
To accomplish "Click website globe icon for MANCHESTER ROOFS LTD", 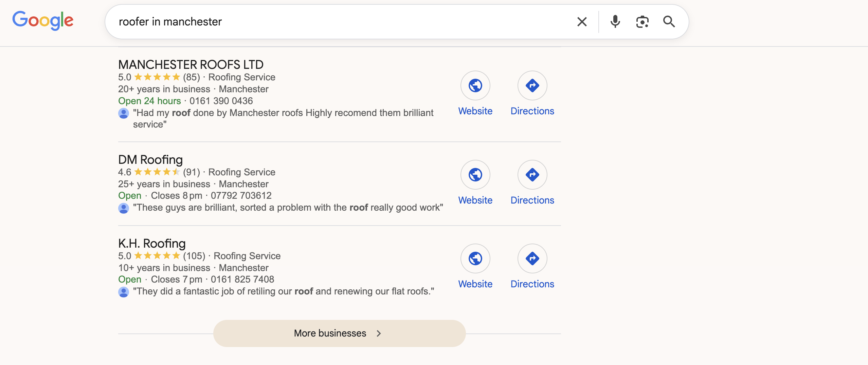I will coord(475,85).
